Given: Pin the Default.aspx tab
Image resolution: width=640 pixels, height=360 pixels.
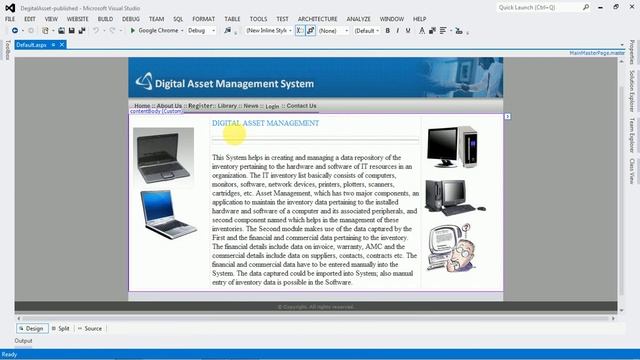Looking at the screenshot, I should (53, 45).
